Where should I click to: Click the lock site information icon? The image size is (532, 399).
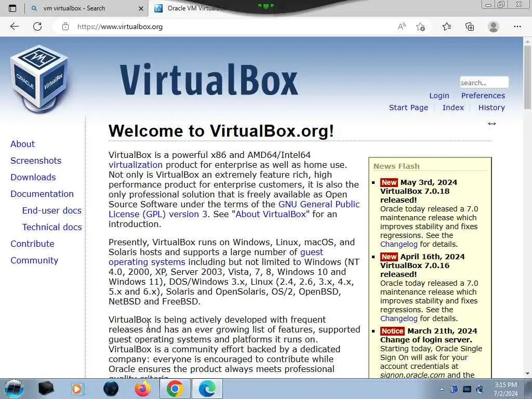tap(65, 26)
